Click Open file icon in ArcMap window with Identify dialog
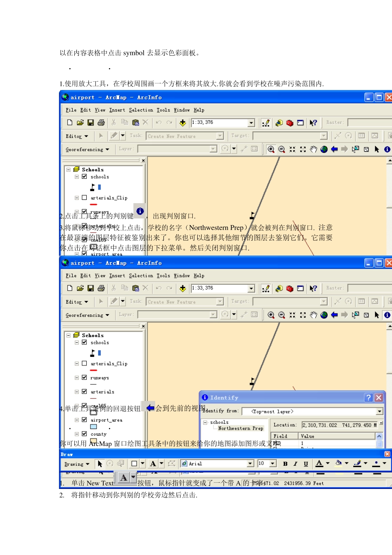Screen dimensions: 392x555 [80, 288]
